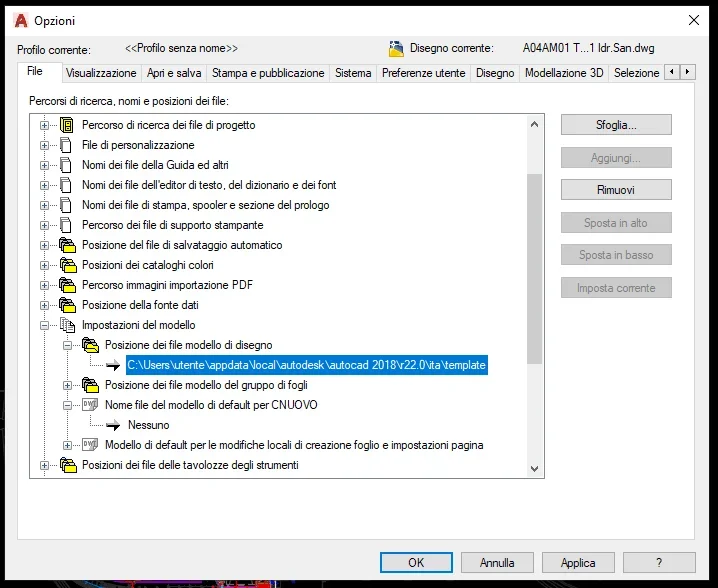Collapse the Impostazioni del modello node
This screenshot has width=718, height=588.
[44, 325]
